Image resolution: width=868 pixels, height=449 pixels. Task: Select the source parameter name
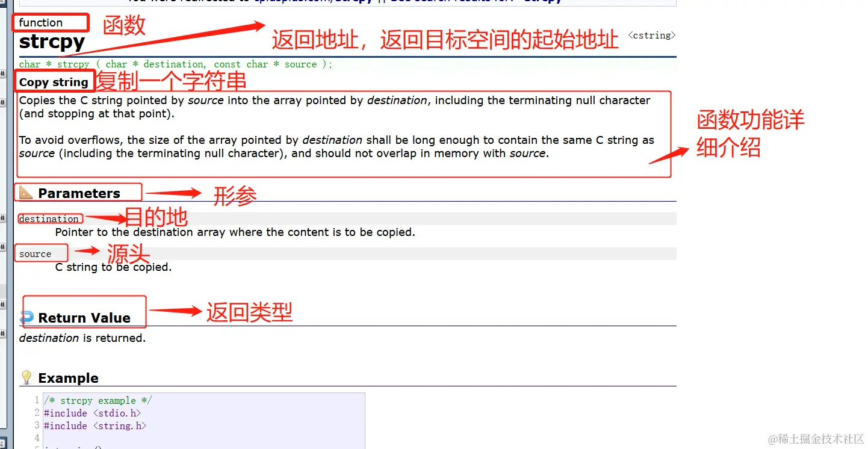click(x=35, y=254)
